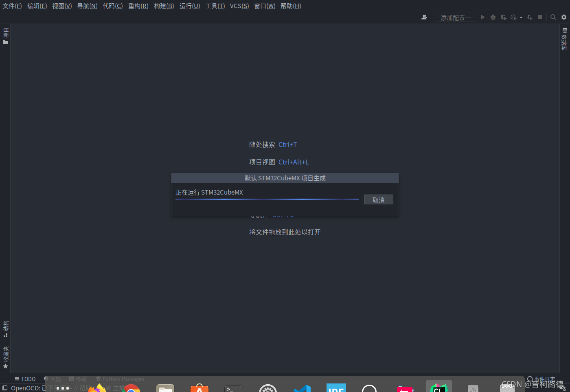Viewport: 570px width, 392px height.
Task: Open the 结构 tool window tab
Action: point(5,329)
